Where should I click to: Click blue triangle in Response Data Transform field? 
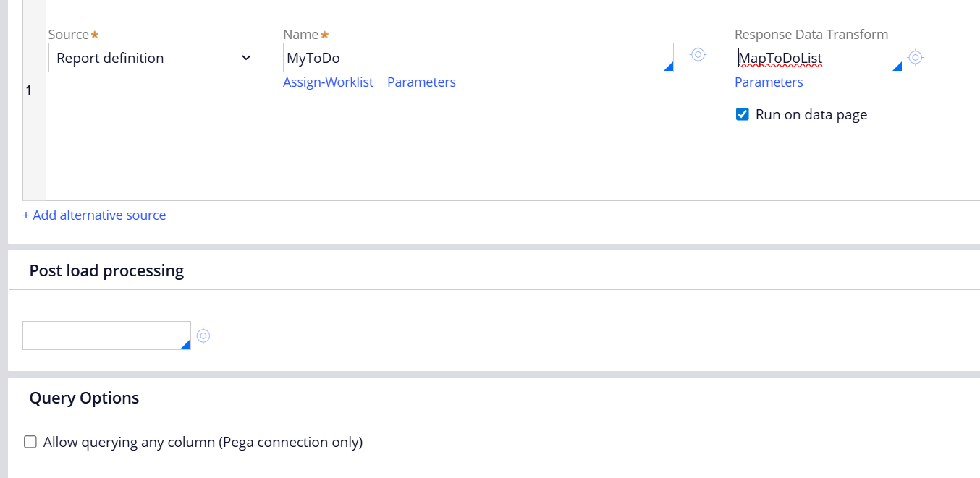pyautogui.click(x=897, y=67)
